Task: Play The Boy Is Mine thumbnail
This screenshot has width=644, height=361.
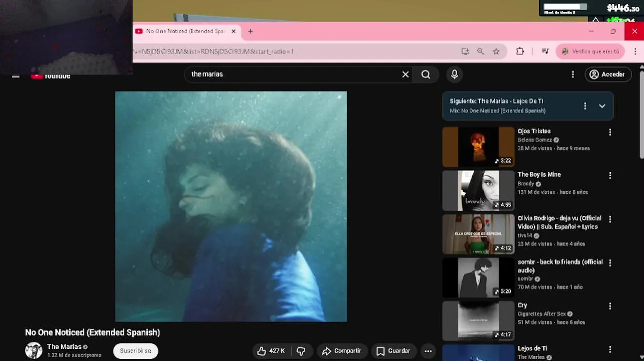Action: click(x=478, y=191)
